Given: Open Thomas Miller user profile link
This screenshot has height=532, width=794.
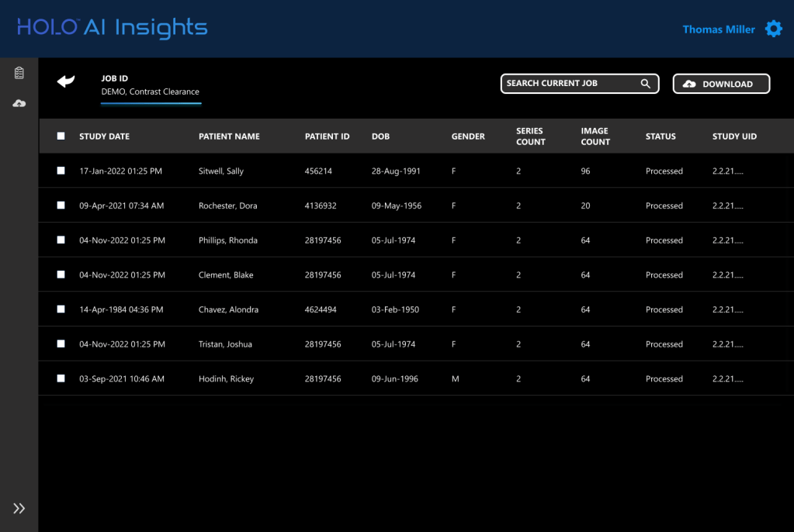Looking at the screenshot, I should click(718, 29).
